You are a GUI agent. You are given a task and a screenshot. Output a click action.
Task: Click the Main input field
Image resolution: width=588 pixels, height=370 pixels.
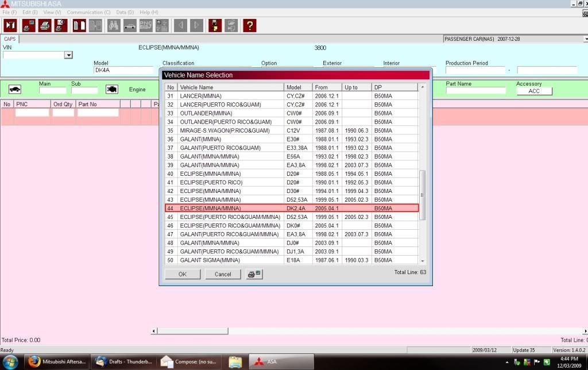(x=52, y=90)
